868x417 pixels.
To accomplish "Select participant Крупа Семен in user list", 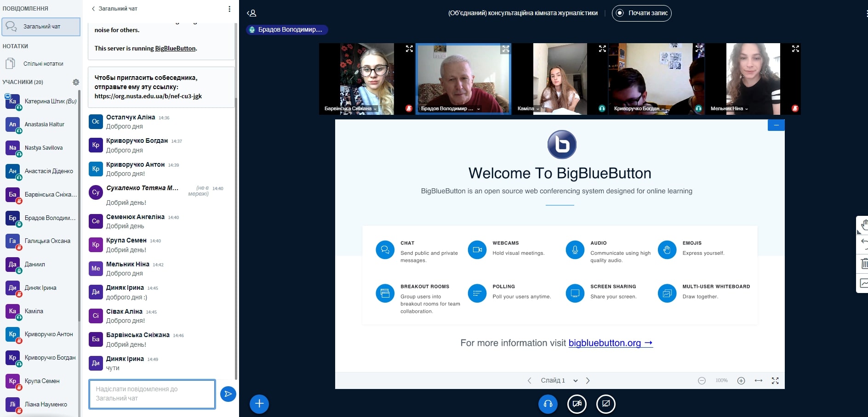I will point(41,381).
